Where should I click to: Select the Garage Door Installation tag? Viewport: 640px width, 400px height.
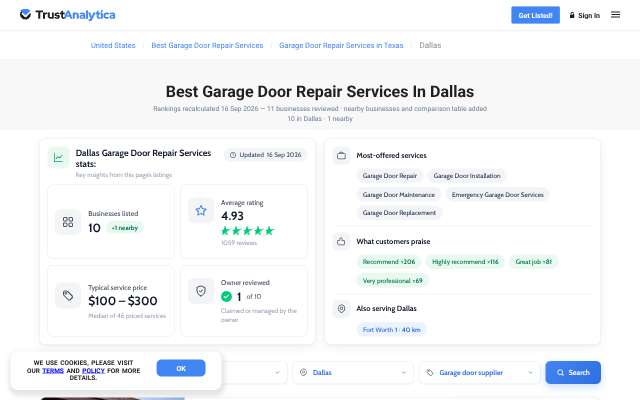[467, 176]
